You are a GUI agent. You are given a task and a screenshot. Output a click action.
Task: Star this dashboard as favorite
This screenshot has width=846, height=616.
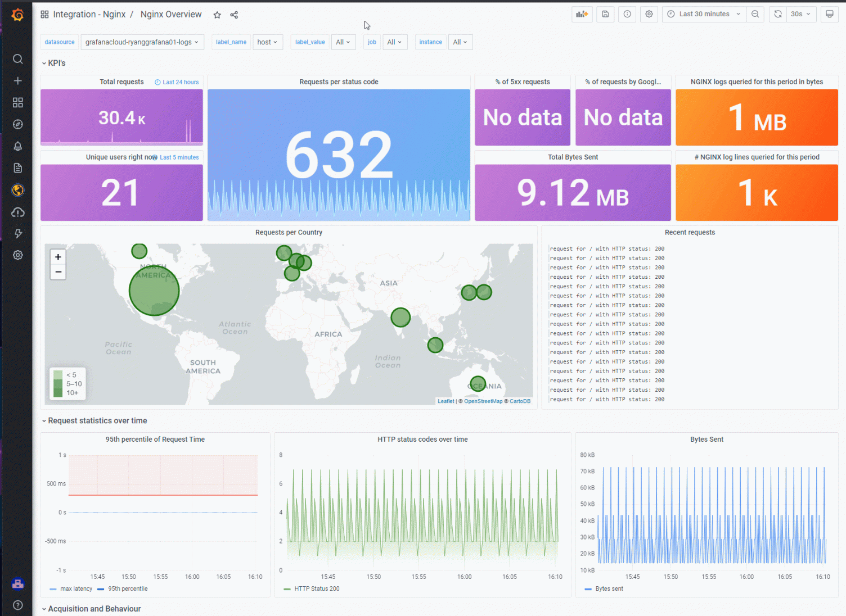pos(217,15)
